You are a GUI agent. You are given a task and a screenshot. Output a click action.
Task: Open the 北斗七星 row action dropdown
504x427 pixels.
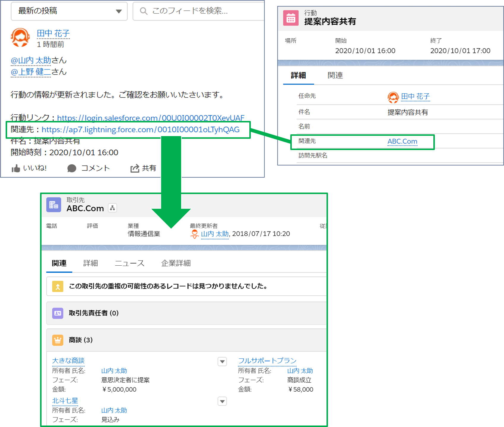(222, 401)
